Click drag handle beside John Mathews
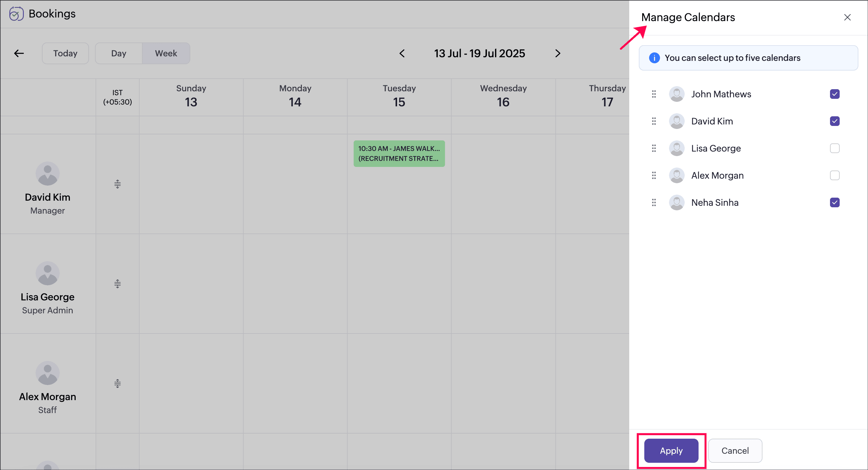868x470 pixels. click(654, 94)
